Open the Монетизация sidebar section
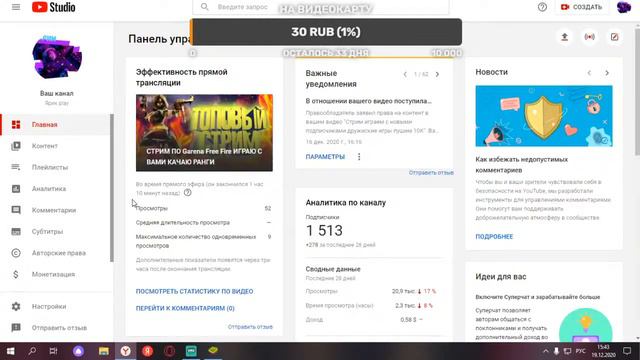This screenshot has height=360, width=640. (55, 274)
